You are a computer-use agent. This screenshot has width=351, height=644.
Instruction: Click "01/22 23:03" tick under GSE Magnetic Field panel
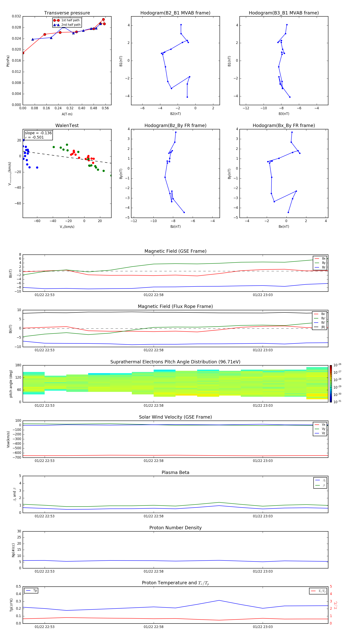pos(262,295)
